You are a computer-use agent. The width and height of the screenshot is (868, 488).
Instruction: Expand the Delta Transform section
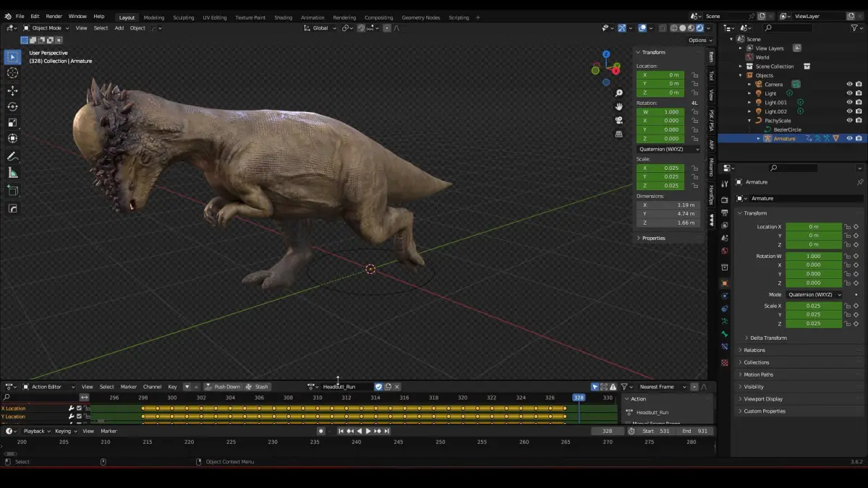click(768, 338)
